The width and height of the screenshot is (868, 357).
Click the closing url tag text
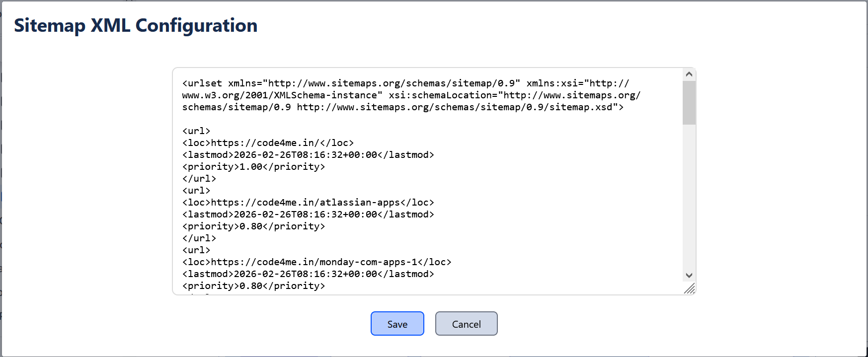199,178
